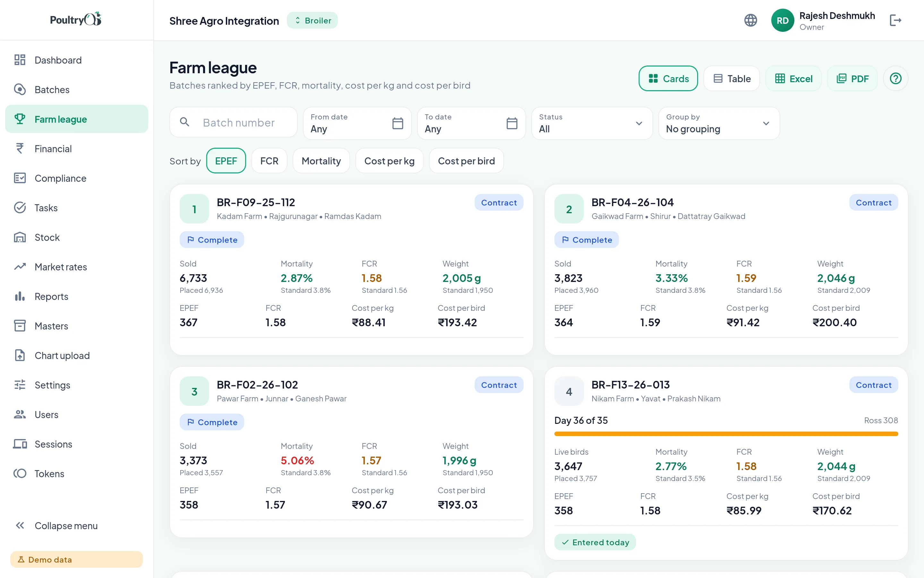This screenshot has width=924, height=578.
Task: Click the RD user avatar
Action: click(x=782, y=20)
